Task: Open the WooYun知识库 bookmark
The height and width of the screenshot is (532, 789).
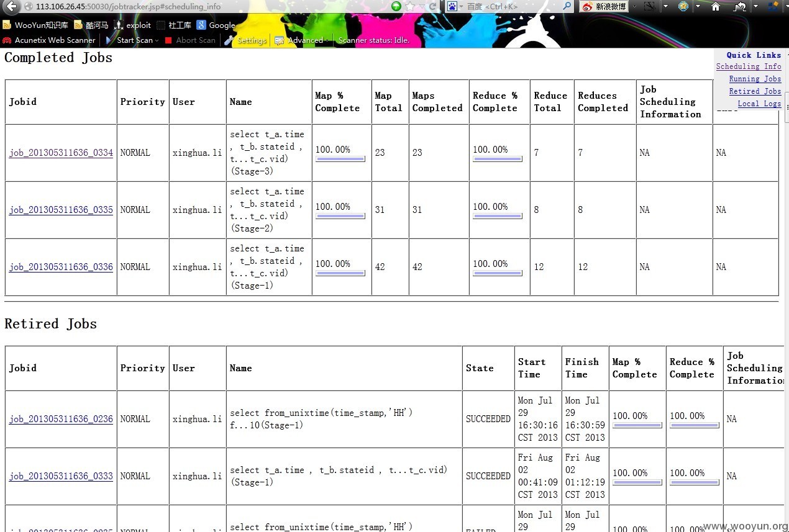Action: click(35, 25)
